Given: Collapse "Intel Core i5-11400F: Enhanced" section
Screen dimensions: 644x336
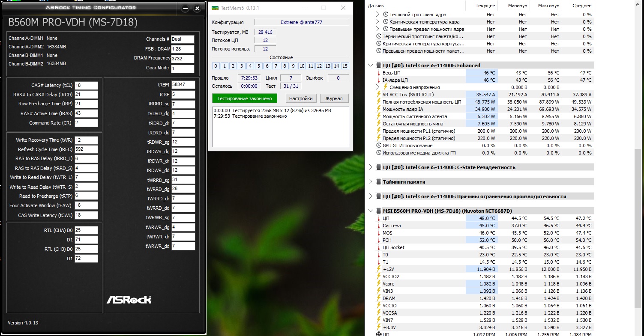Looking at the screenshot, I should coord(371,65).
